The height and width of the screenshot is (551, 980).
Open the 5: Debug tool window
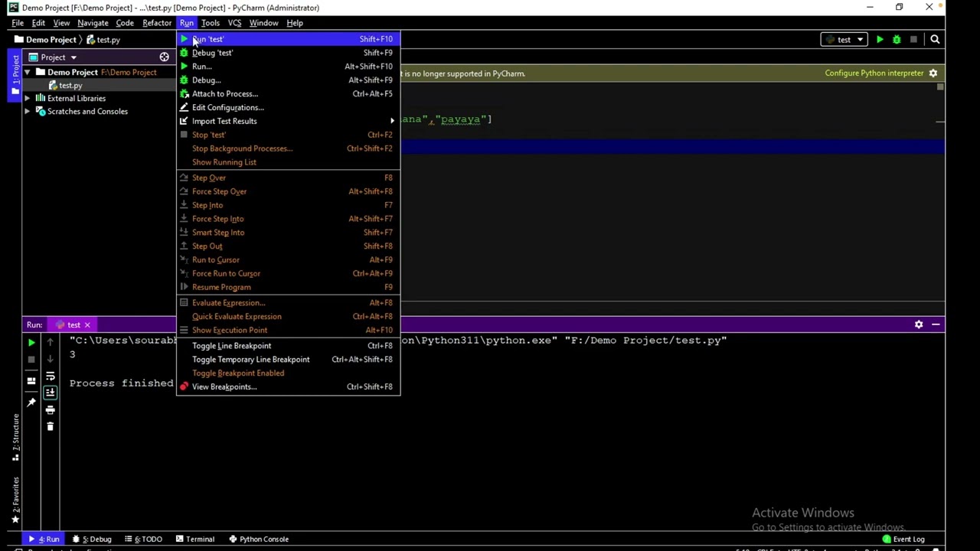(92, 540)
